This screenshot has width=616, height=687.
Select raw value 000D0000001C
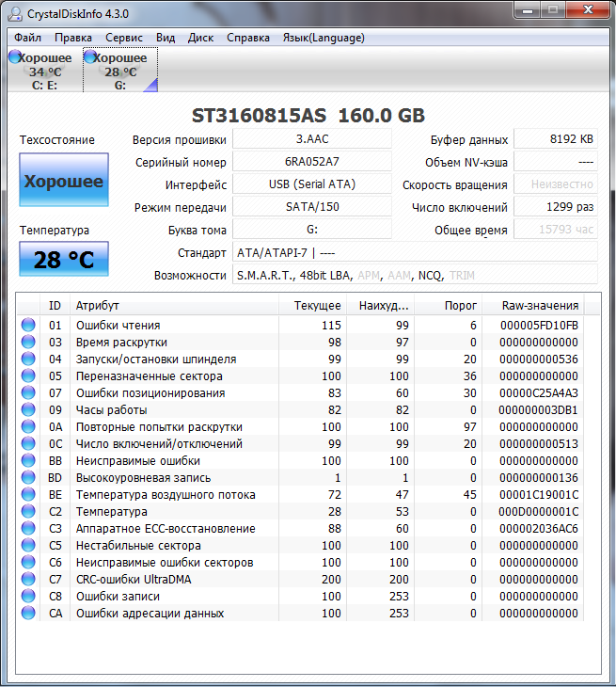(539, 512)
